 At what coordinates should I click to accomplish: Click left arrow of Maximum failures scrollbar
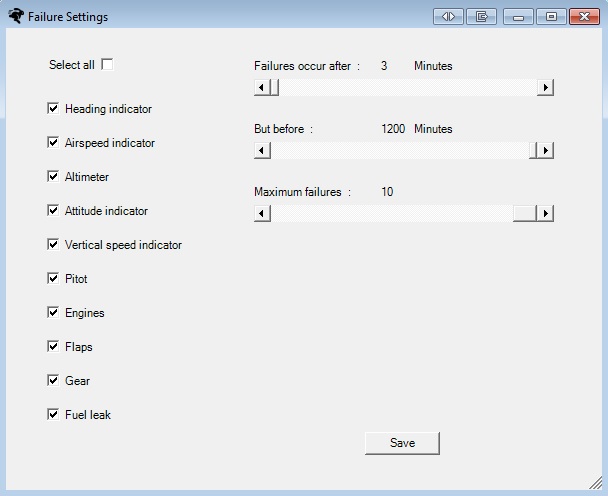coord(262,213)
